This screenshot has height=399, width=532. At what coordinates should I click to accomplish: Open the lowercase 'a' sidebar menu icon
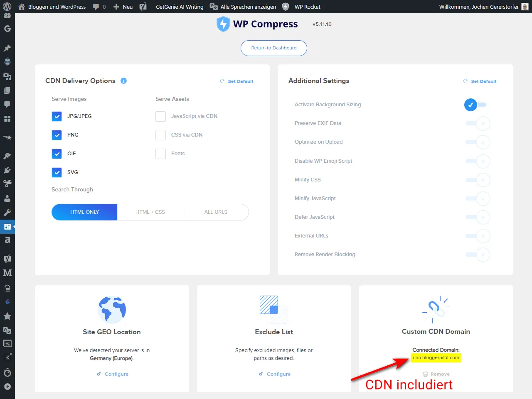point(7,240)
